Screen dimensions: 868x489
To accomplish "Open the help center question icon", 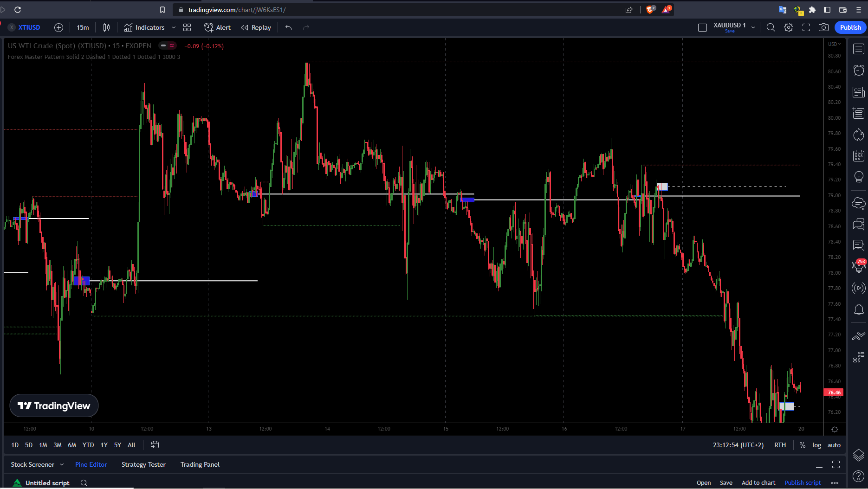I will tap(859, 476).
